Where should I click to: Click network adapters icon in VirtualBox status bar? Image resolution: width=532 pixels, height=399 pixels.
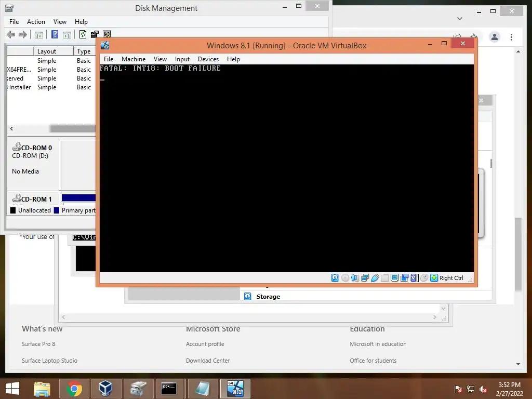[x=365, y=278]
